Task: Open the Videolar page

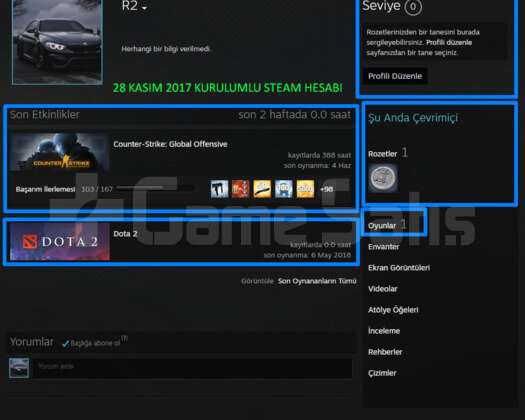Action: click(382, 289)
